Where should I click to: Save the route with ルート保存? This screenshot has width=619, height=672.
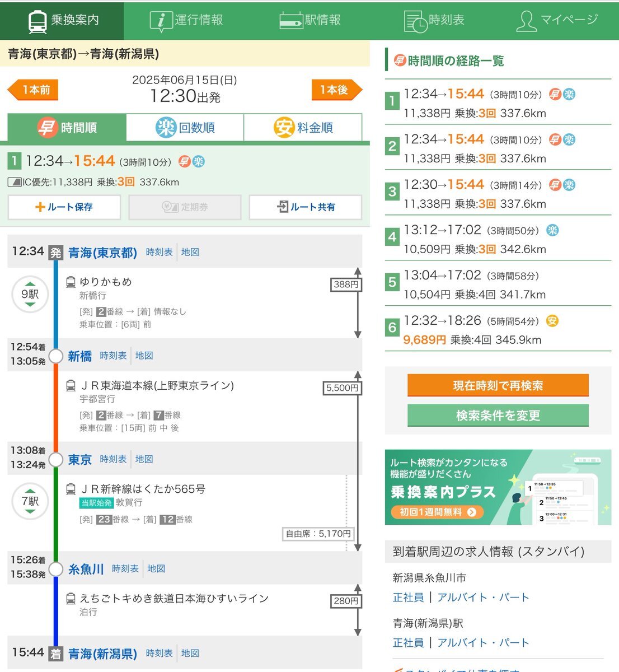click(64, 207)
